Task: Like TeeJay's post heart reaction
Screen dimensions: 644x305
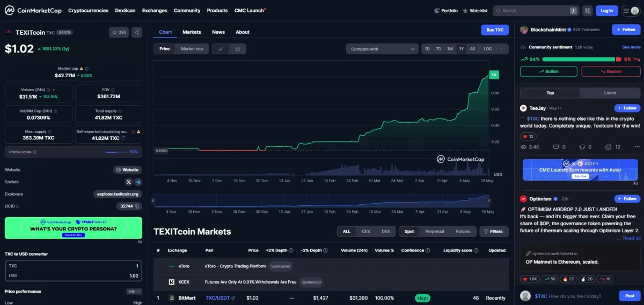Action: point(528,137)
